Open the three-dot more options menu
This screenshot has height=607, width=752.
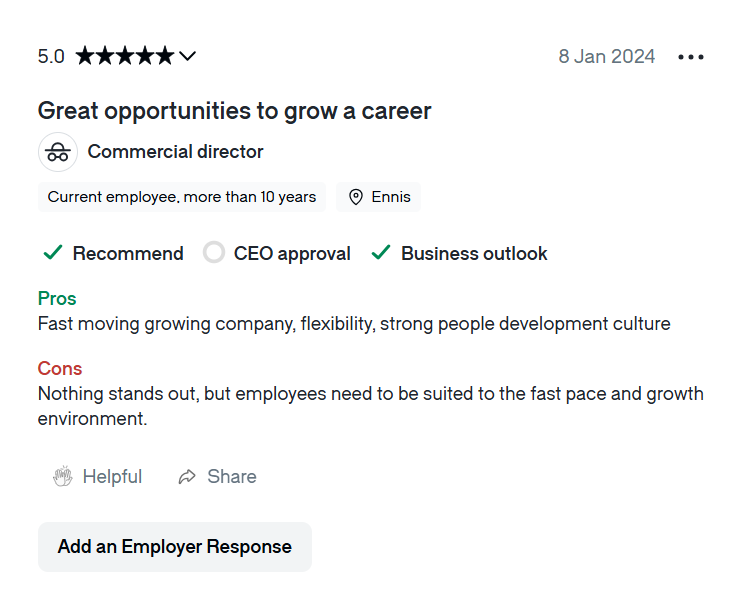click(691, 57)
